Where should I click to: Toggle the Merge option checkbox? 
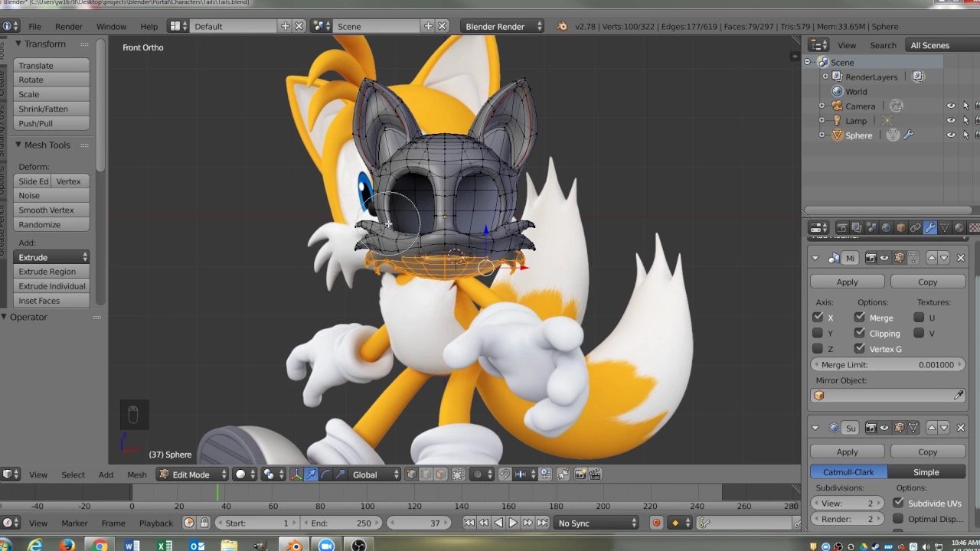coord(860,317)
